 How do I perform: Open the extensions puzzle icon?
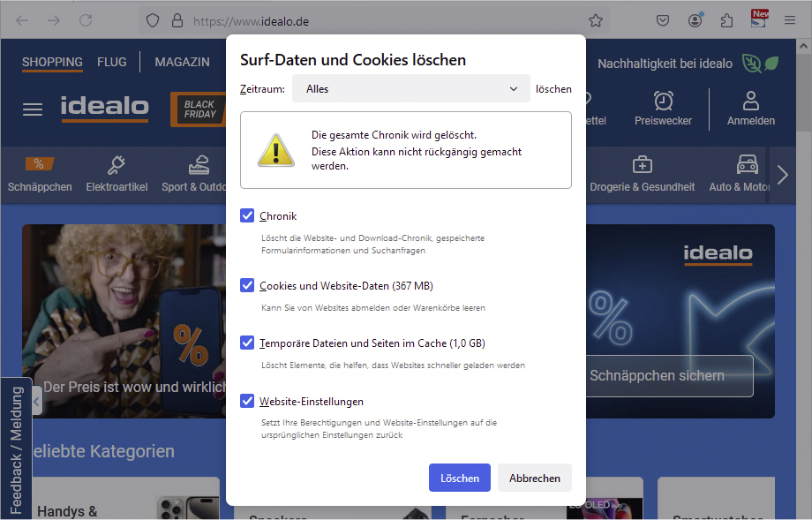click(726, 20)
